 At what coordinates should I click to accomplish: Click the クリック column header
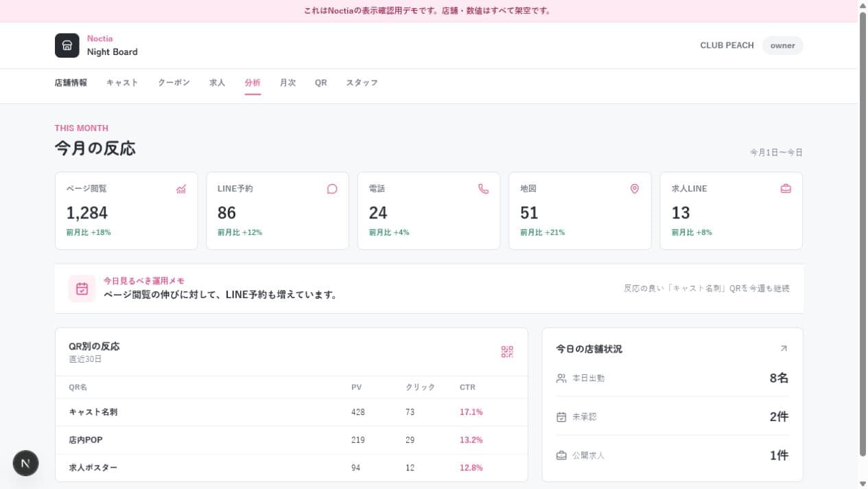pyautogui.click(x=421, y=387)
